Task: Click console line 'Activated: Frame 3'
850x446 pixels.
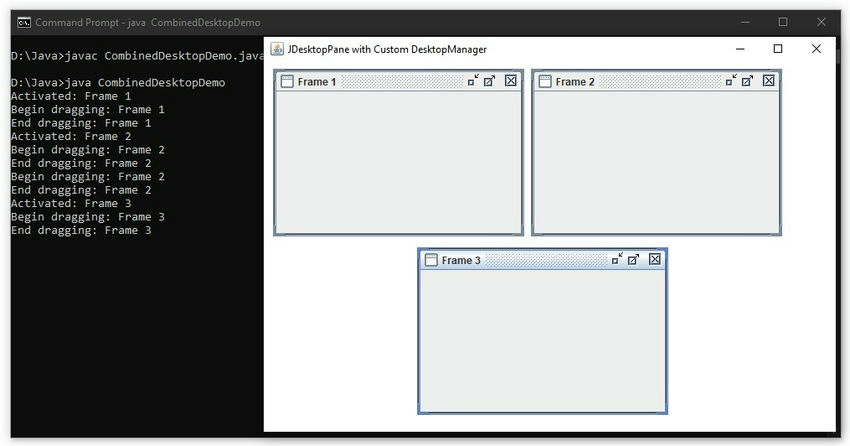Action: 70,204
